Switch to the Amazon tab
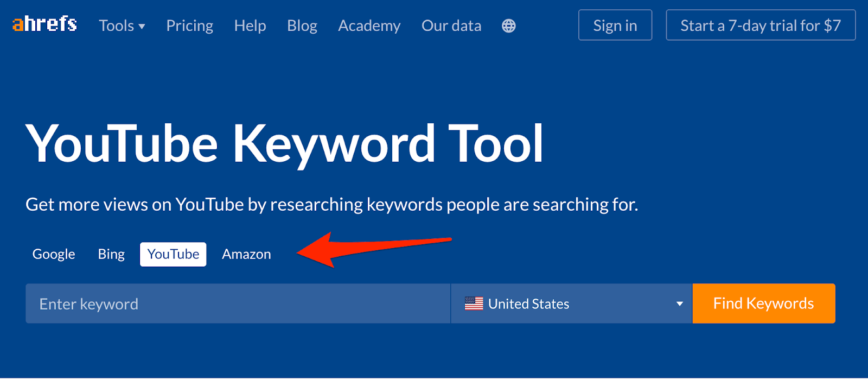 tap(246, 254)
